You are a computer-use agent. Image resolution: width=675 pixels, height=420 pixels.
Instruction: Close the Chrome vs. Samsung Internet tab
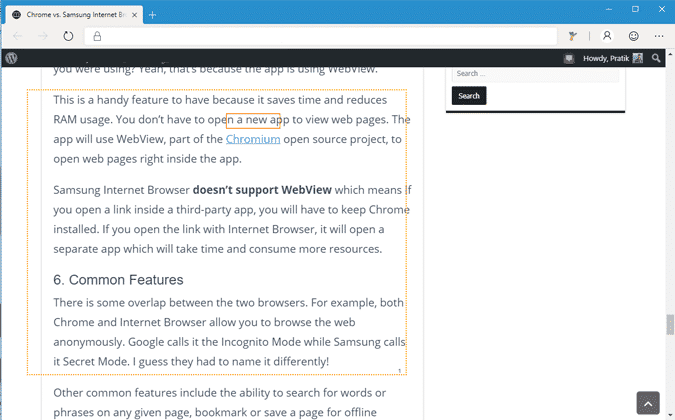134,15
